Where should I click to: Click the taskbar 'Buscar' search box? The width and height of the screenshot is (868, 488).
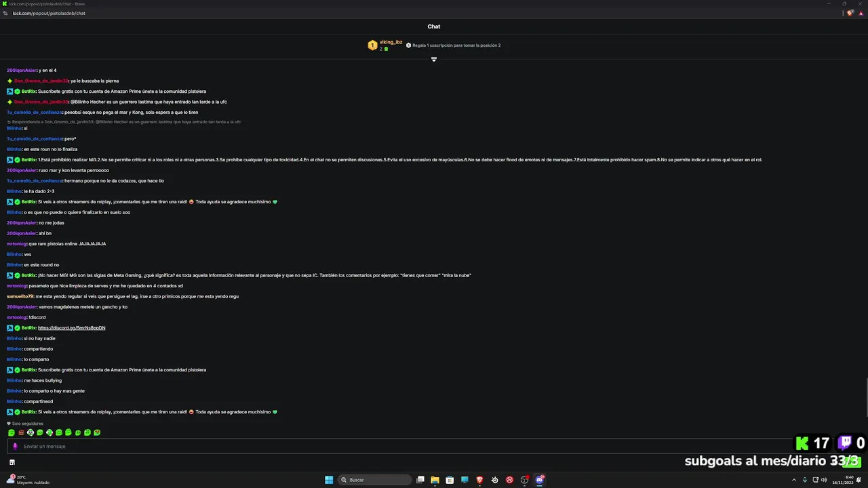376,480
